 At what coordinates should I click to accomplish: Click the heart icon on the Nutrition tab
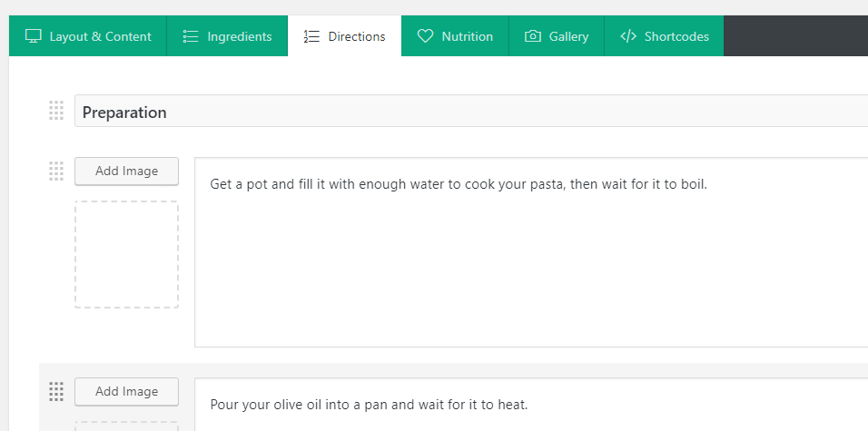(x=425, y=36)
